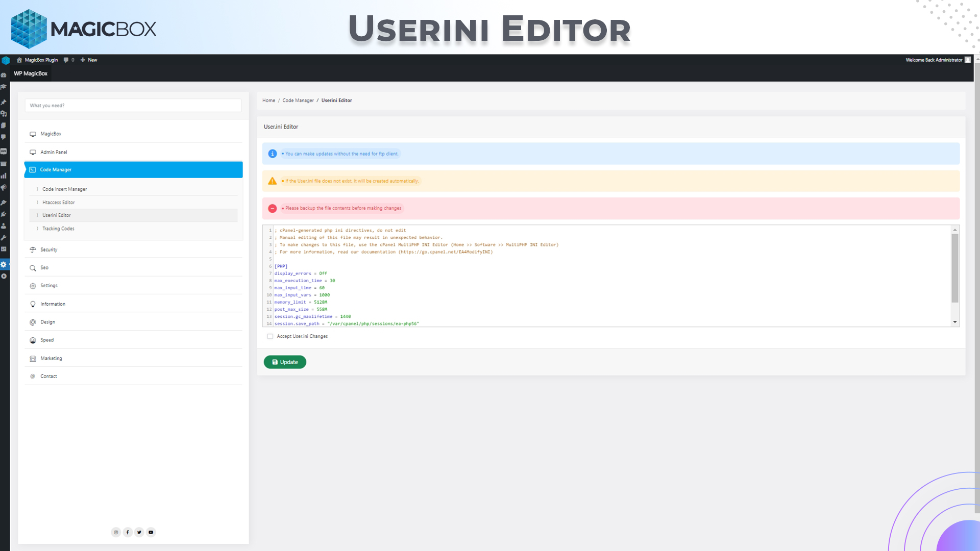Focus the 'What you need?' search field

tap(133, 106)
